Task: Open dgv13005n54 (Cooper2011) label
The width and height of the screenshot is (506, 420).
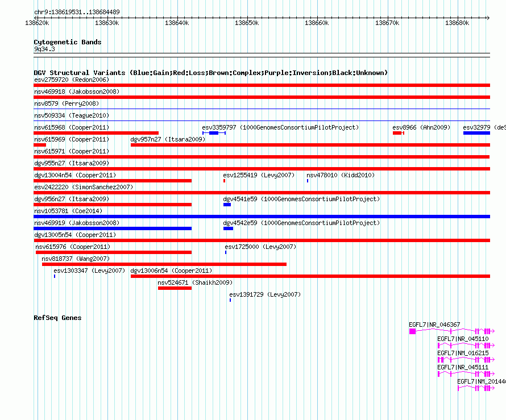Action: [x=75, y=235]
